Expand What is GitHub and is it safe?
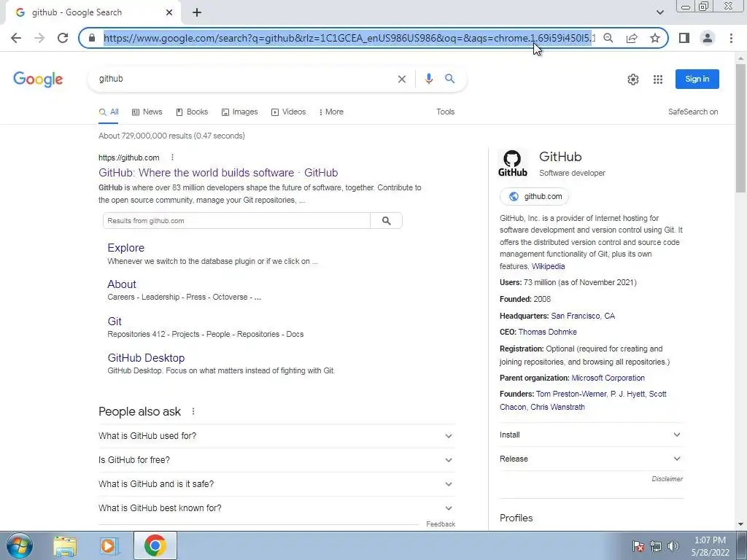747x560 pixels. pos(276,484)
